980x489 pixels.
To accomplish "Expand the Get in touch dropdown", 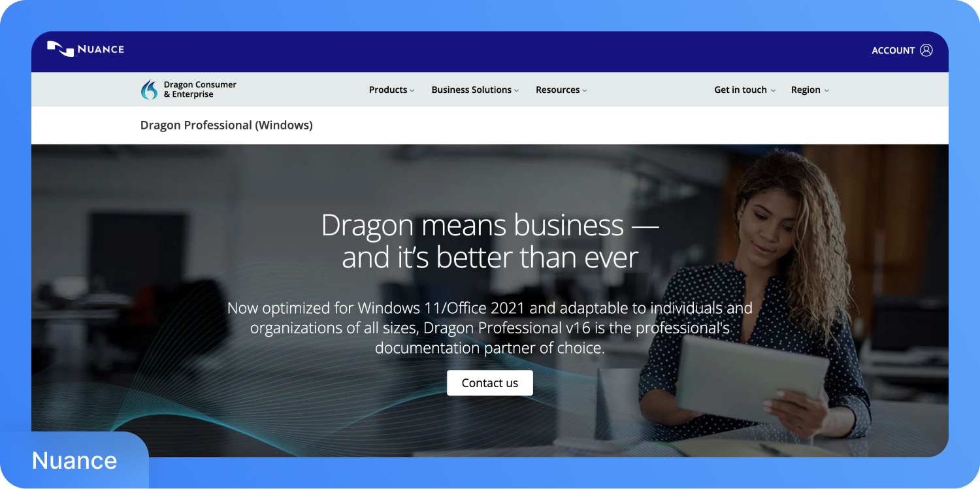I will 774,90.
